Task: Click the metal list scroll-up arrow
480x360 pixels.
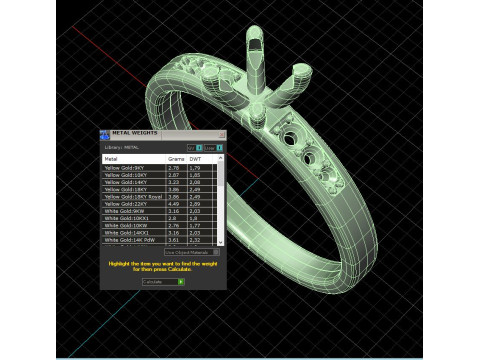Action: coord(220,158)
